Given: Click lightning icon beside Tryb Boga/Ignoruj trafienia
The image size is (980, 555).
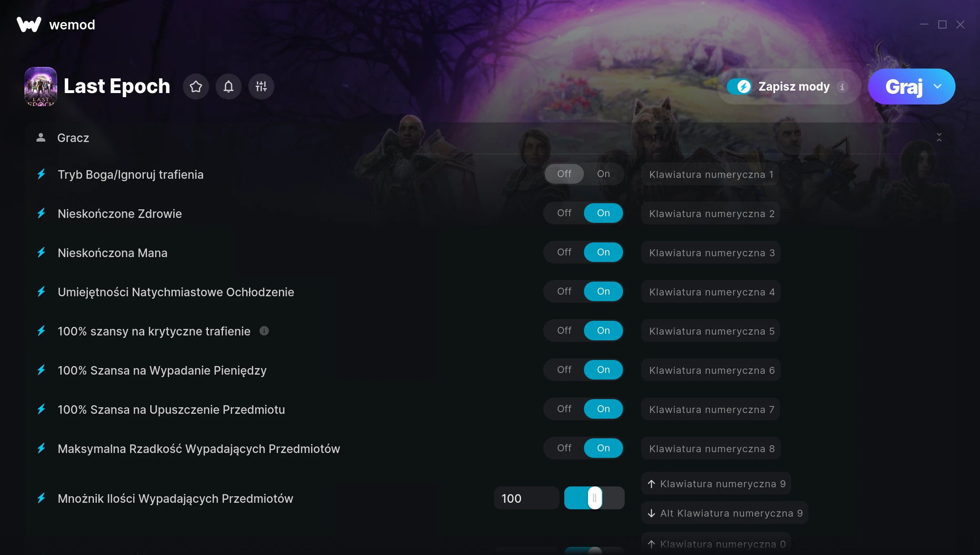Looking at the screenshot, I should point(41,174).
